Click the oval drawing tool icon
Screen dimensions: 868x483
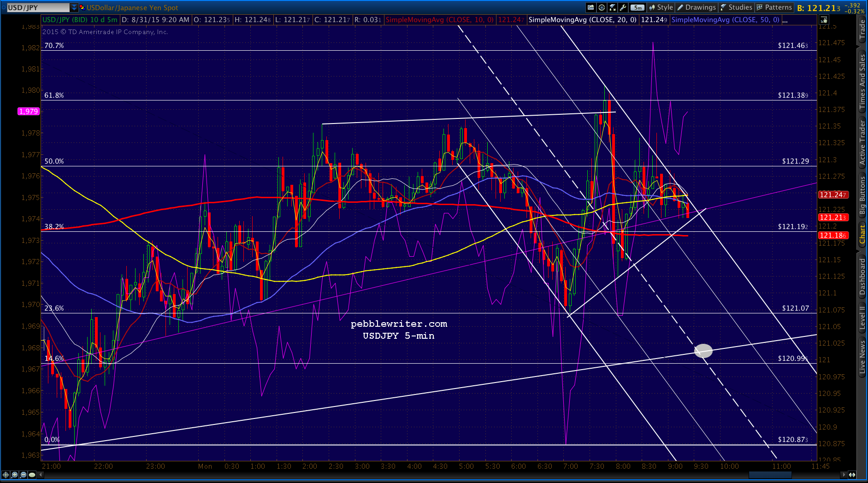32,475
